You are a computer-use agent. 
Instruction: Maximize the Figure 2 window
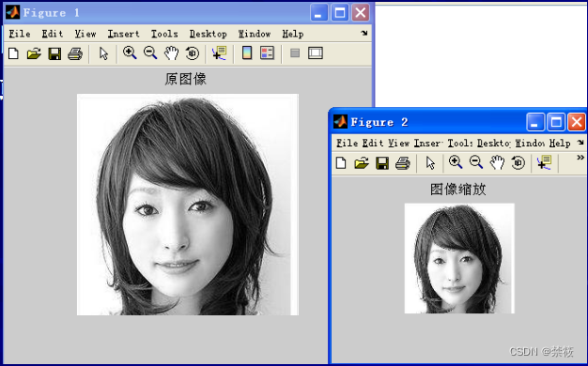pos(556,122)
